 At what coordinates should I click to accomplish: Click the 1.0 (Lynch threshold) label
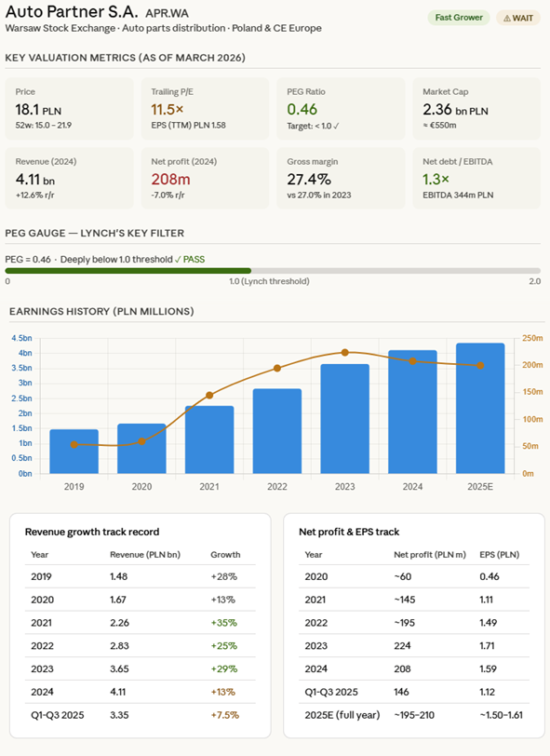point(269,281)
